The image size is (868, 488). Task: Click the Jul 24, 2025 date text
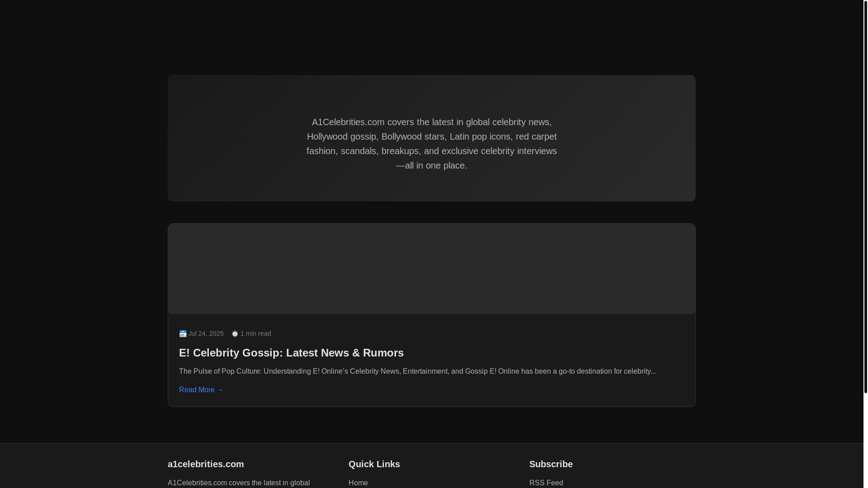pos(206,333)
